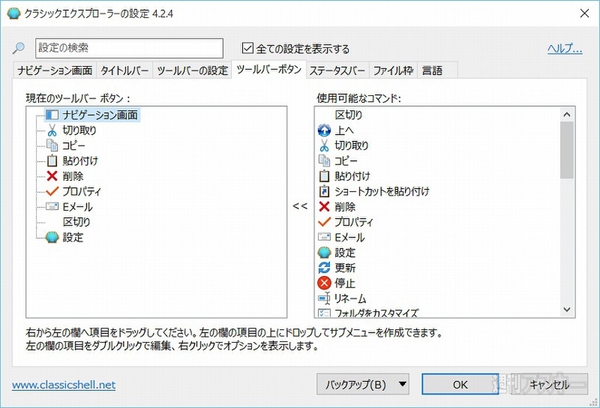Click the available commands scrollbar thumb
The height and width of the screenshot is (408, 600).
pyautogui.click(x=567, y=150)
